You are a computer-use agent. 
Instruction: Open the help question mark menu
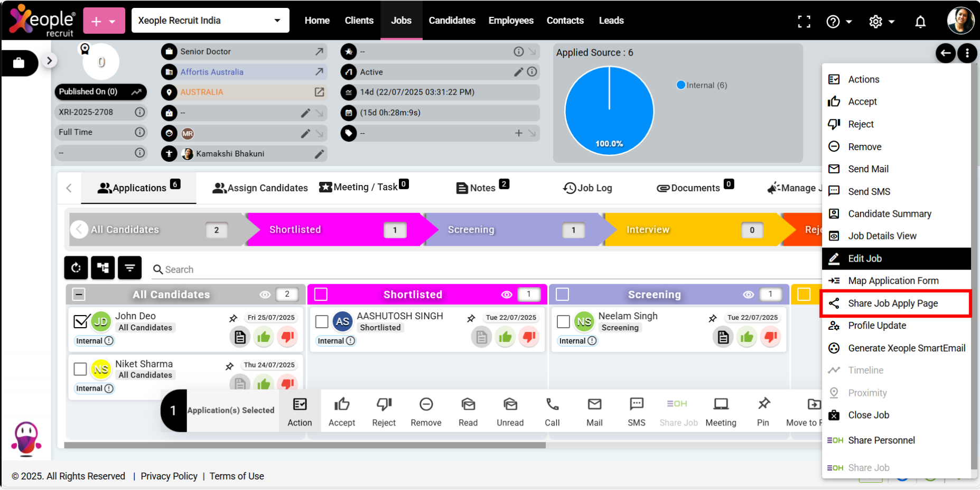click(x=838, y=22)
